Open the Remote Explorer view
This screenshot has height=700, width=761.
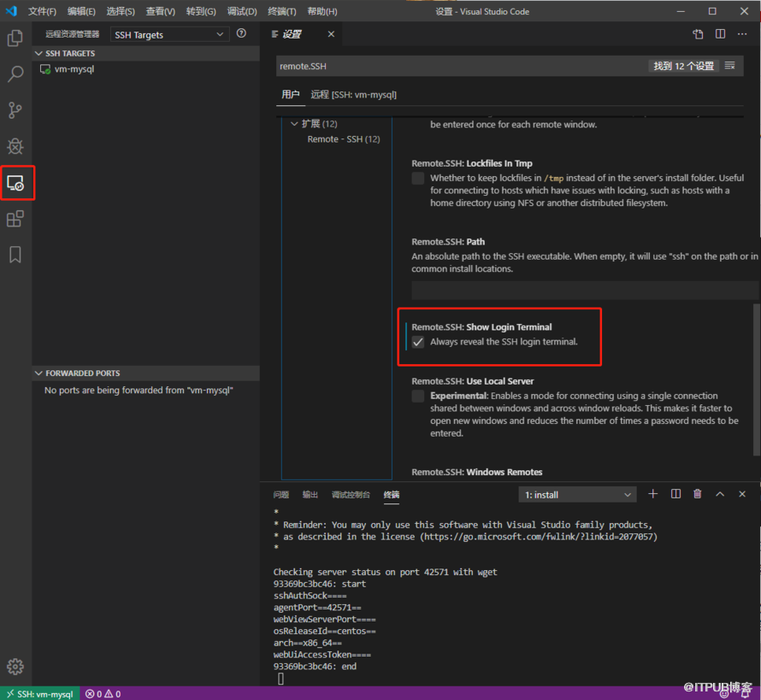click(17, 182)
